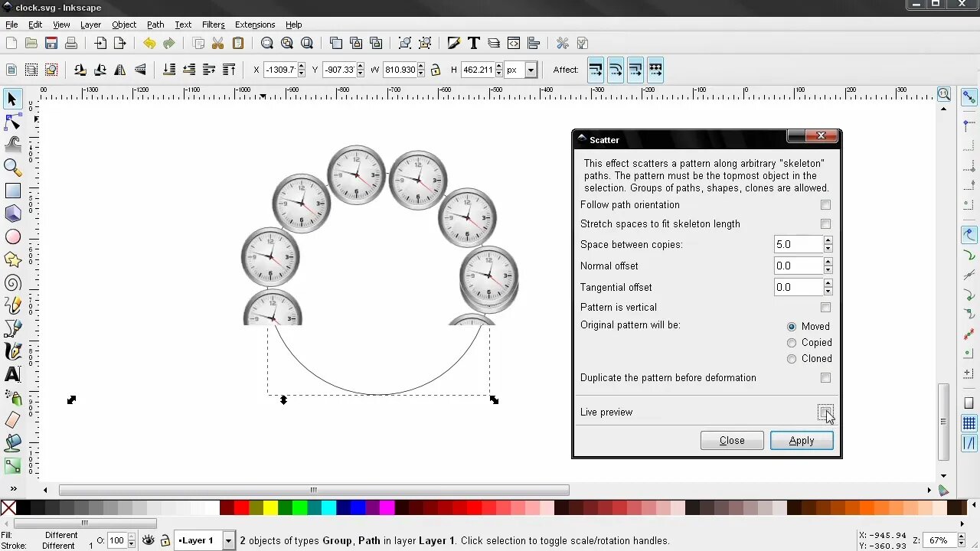Select the Text tool in the toolbar
Viewport: 980px width, 551px height.
click(x=474, y=43)
